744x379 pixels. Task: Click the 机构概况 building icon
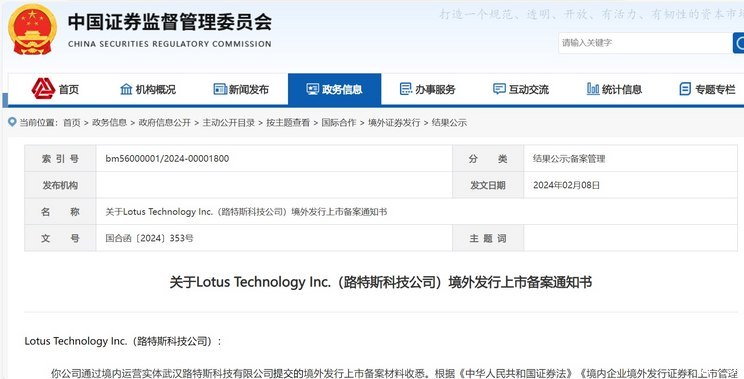(126, 89)
